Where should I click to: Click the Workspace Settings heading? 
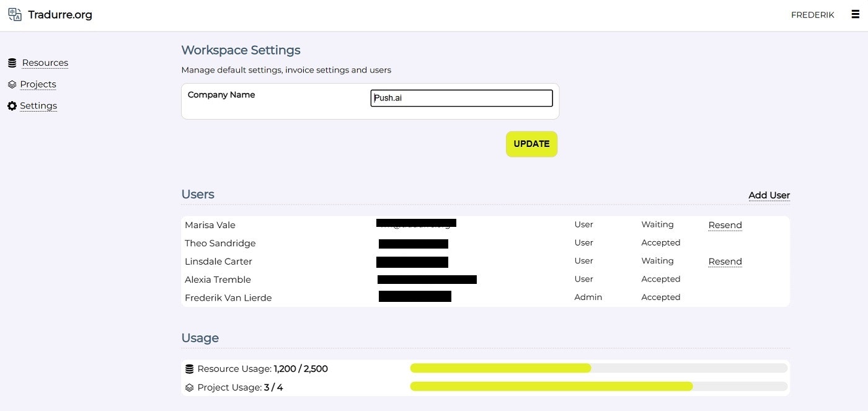[241, 50]
